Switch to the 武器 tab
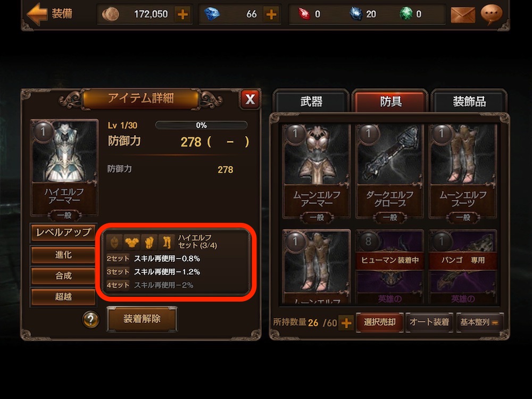532x399 pixels. click(311, 101)
